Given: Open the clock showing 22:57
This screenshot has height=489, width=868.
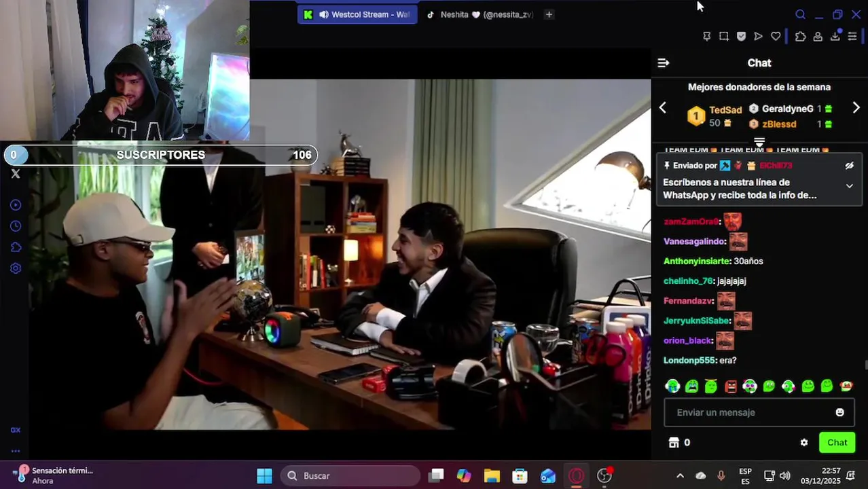Looking at the screenshot, I should [x=820, y=476].
